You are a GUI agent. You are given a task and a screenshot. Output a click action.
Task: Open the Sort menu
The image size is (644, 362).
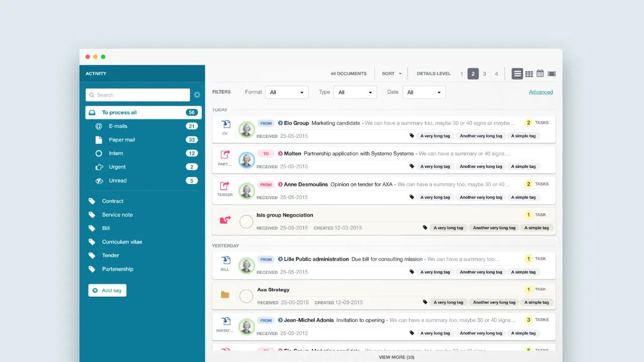tap(391, 74)
